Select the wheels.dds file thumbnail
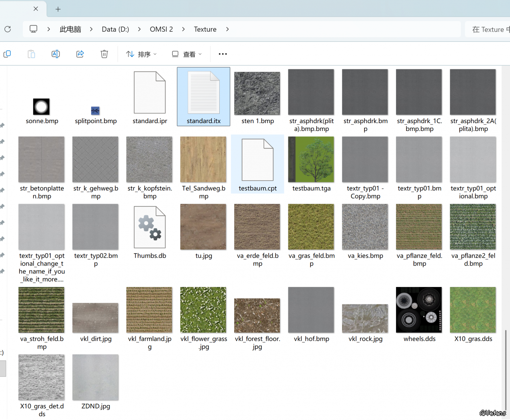Screen dimensions: 510x420 419,310
